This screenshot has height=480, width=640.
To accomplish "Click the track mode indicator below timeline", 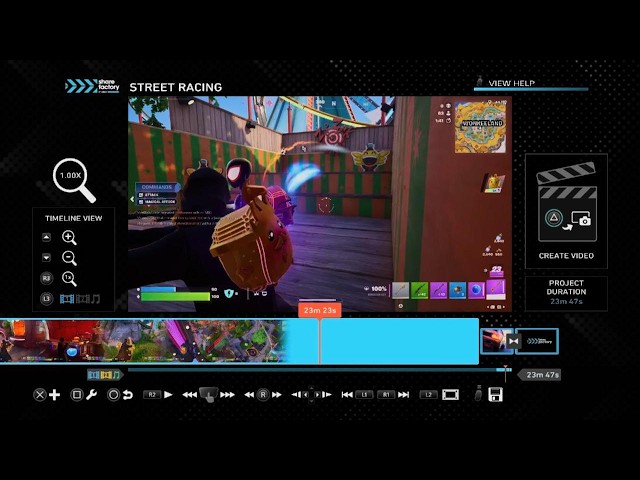I will click(x=104, y=374).
